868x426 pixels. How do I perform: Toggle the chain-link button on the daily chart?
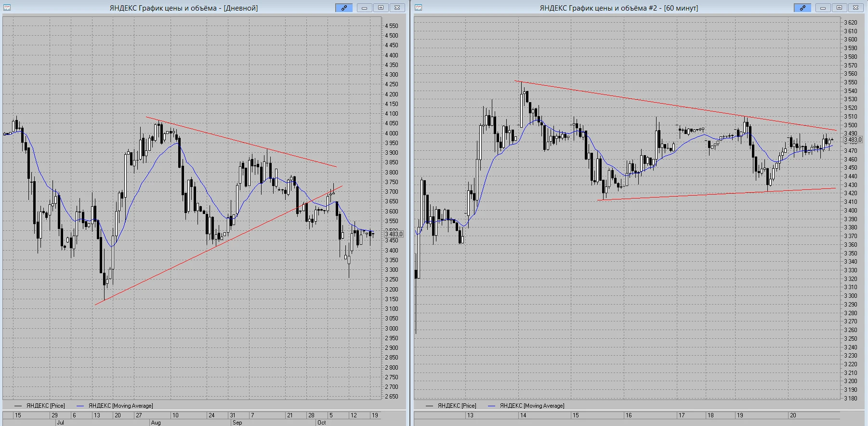tap(344, 8)
